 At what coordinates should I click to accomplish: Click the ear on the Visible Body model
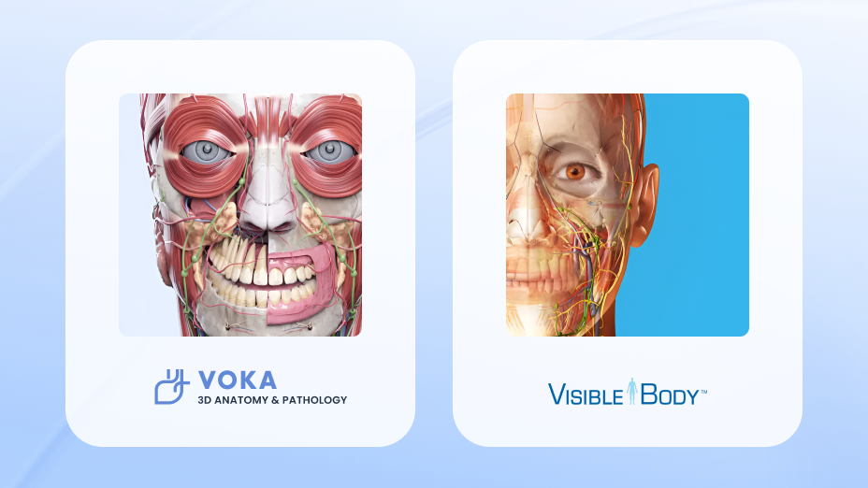pos(646,205)
